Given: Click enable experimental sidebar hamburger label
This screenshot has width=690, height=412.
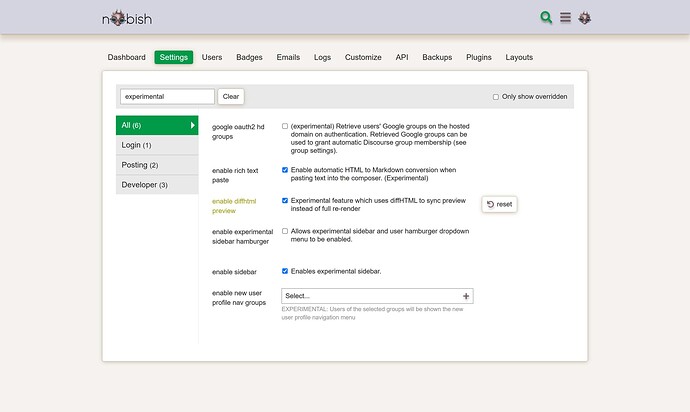Looking at the screenshot, I should [x=242, y=236].
